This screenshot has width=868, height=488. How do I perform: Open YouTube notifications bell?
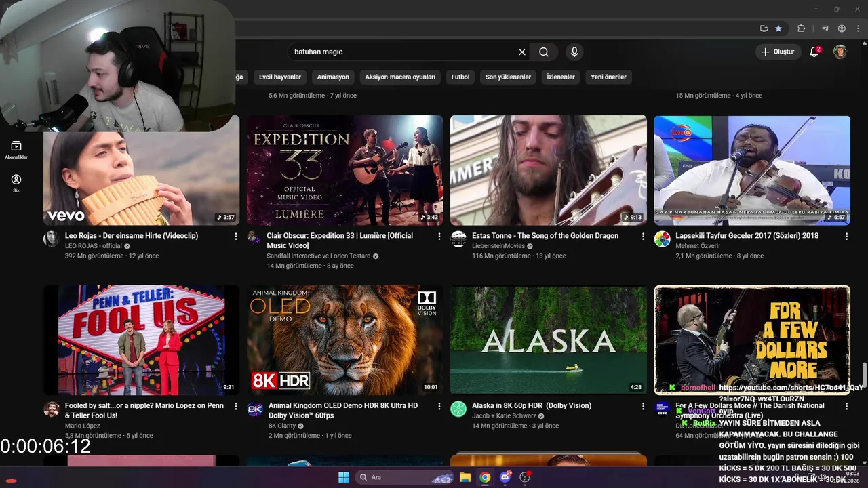815,52
